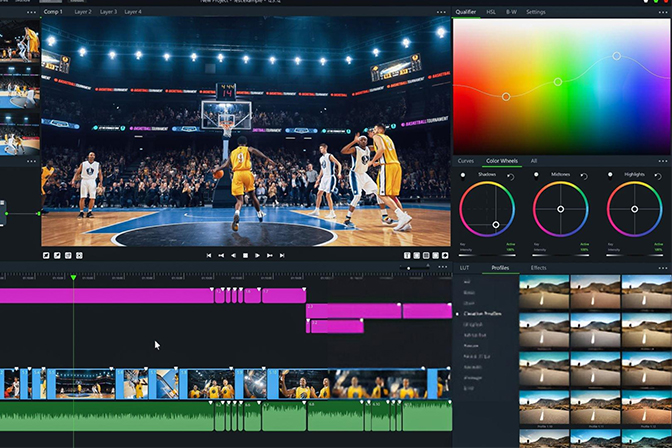
Task: Click the timeline zoom slider handle
Action: coord(408,268)
